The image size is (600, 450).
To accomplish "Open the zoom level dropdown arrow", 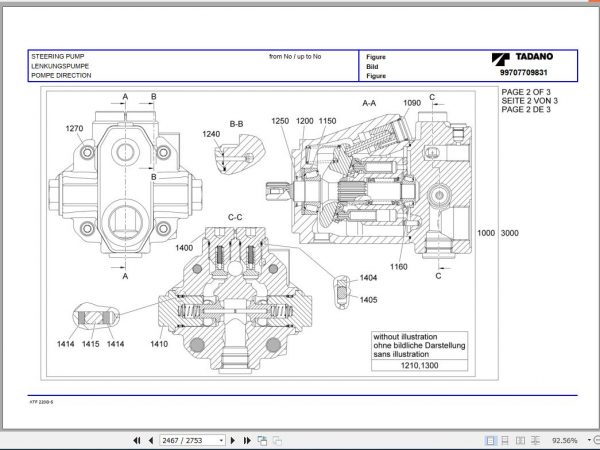I will click(x=589, y=440).
